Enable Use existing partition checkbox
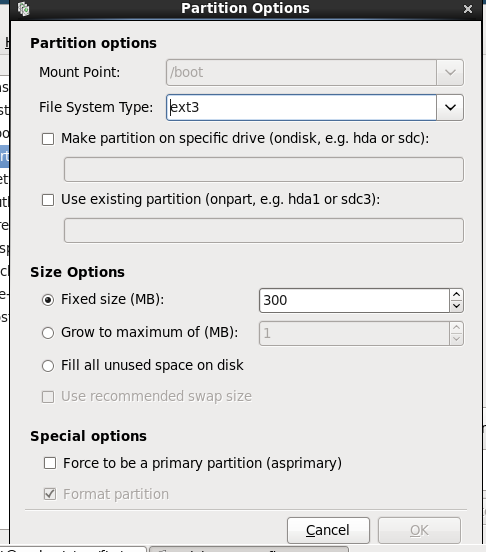The width and height of the screenshot is (486, 552). (x=48, y=200)
